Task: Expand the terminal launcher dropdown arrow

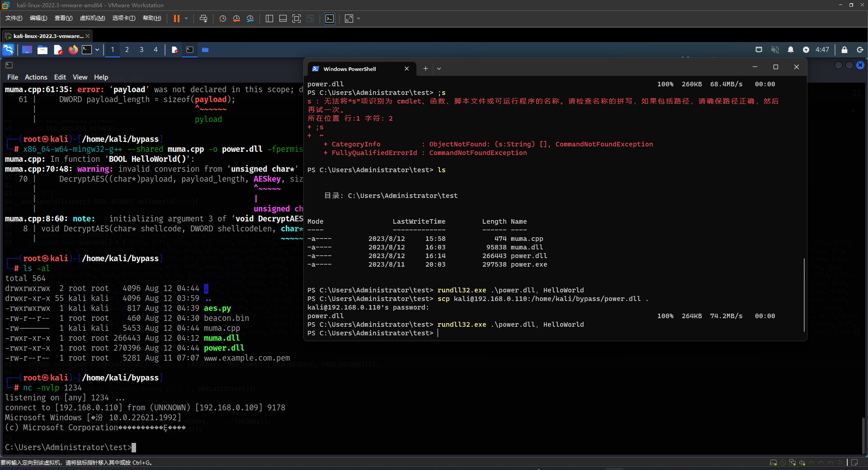Action: coord(97,50)
